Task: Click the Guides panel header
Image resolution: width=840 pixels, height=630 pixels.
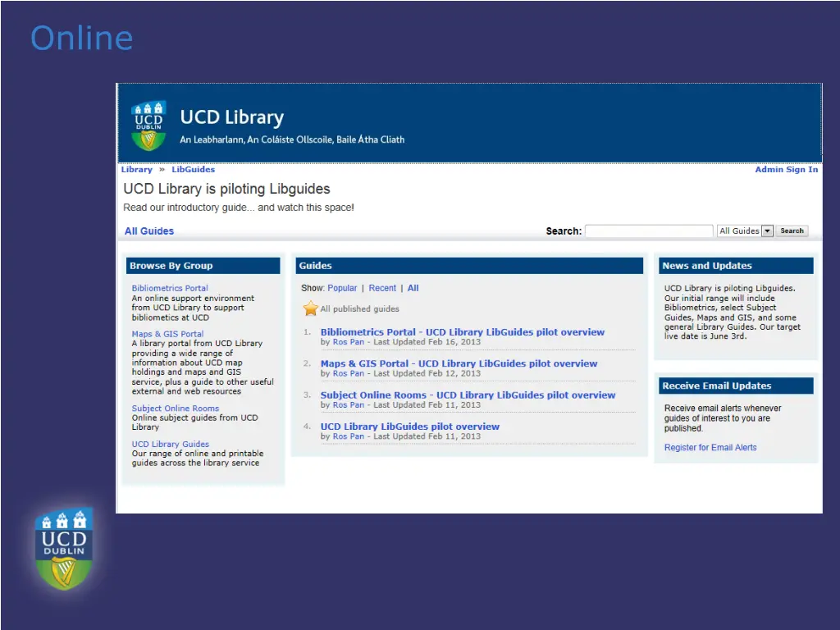Action: pyautogui.click(x=469, y=266)
